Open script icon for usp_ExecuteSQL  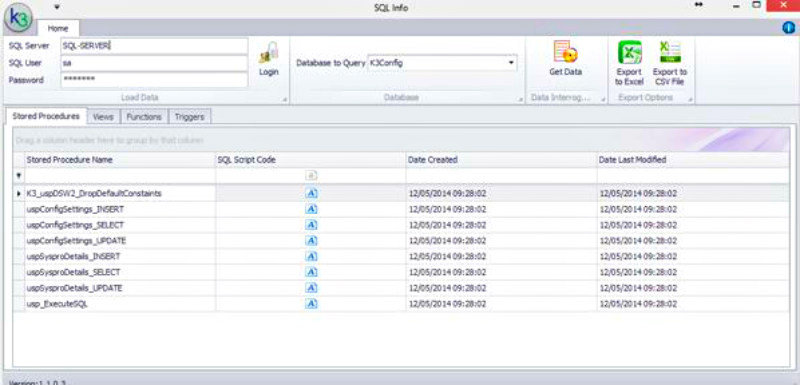(x=311, y=304)
